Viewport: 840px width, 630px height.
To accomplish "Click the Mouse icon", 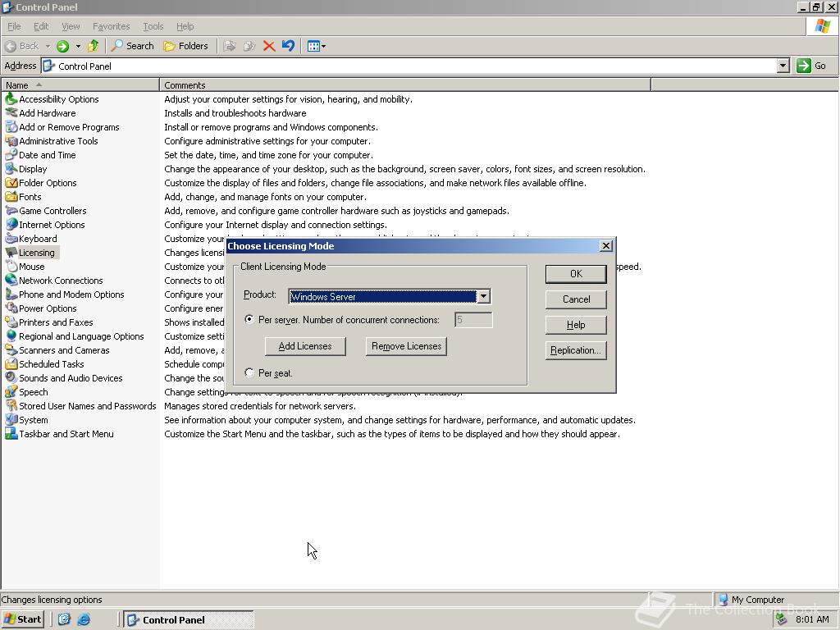I will coord(11,267).
